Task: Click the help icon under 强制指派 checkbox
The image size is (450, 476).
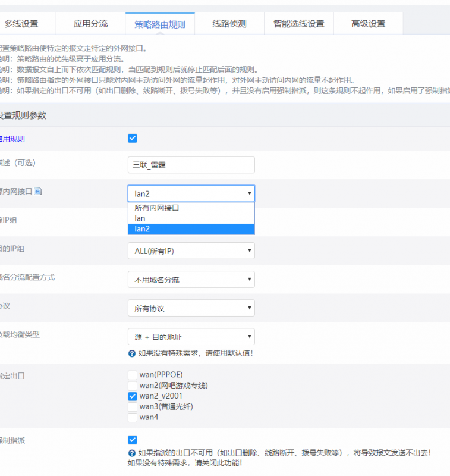Action: pyautogui.click(x=131, y=453)
